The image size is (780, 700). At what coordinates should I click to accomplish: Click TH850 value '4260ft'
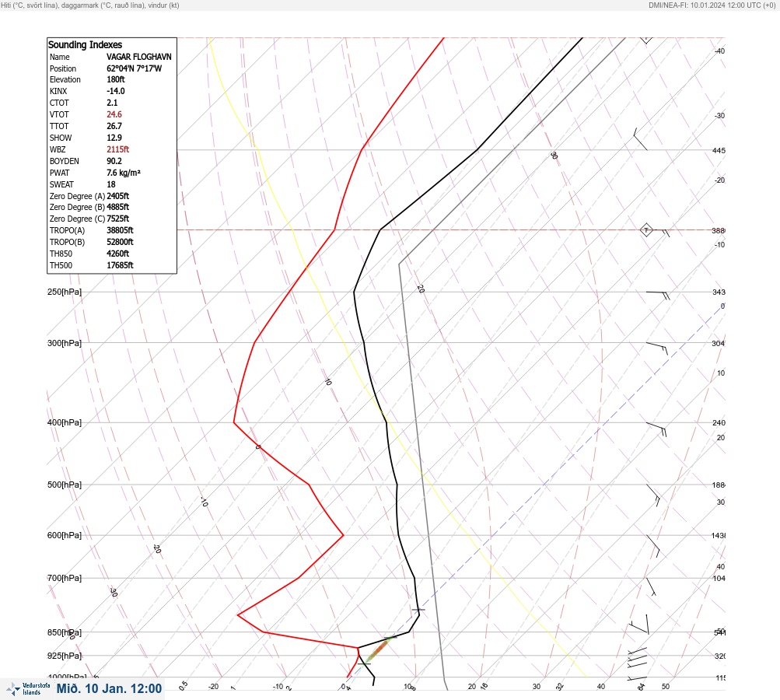[x=117, y=254]
